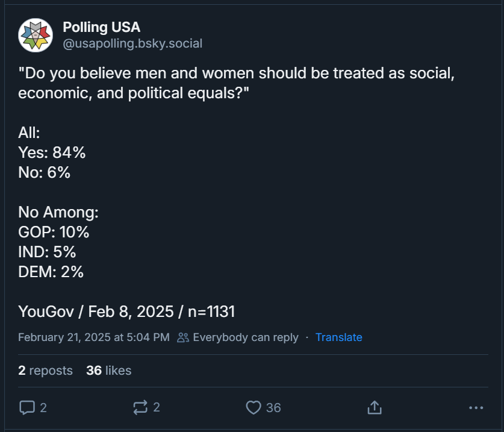The width and height of the screenshot is (504, 432).
Task: Click the Polling USA display name
Action: click(102, 27)
